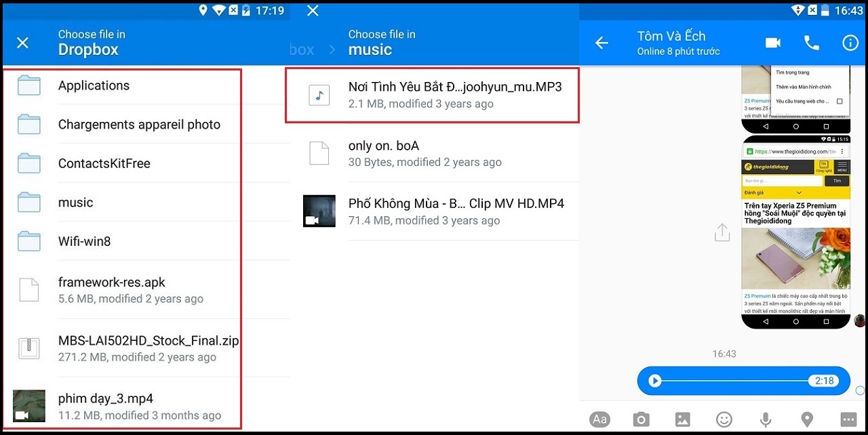Click the ContactsKitFree folder icon
Screen dimensions: 868x435
(29, 163)
